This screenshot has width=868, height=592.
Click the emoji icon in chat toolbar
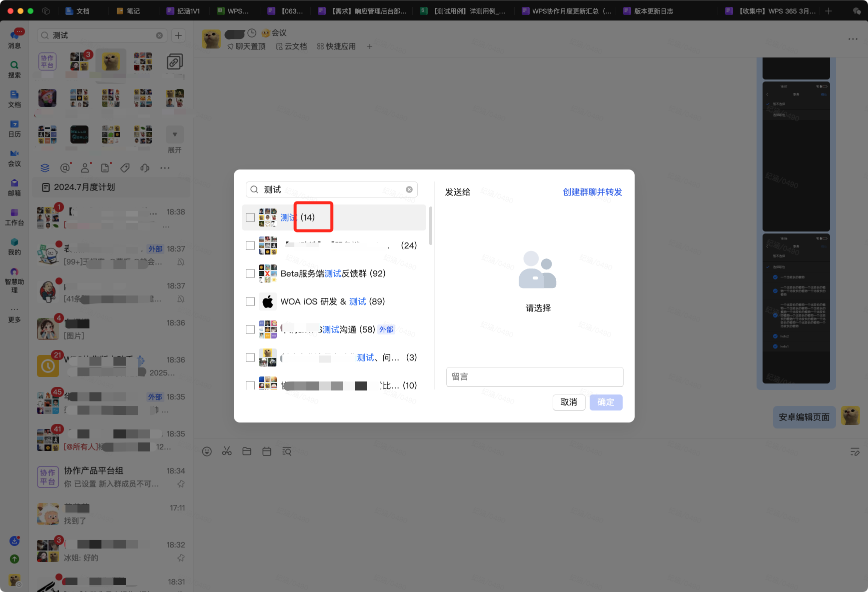pos(207,451)
